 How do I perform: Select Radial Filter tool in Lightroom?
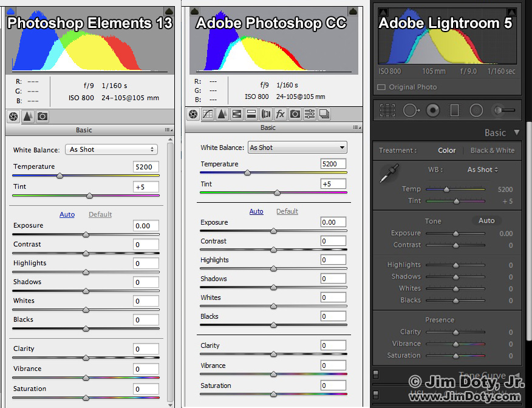pyautogui.click(x=476, y=110)
